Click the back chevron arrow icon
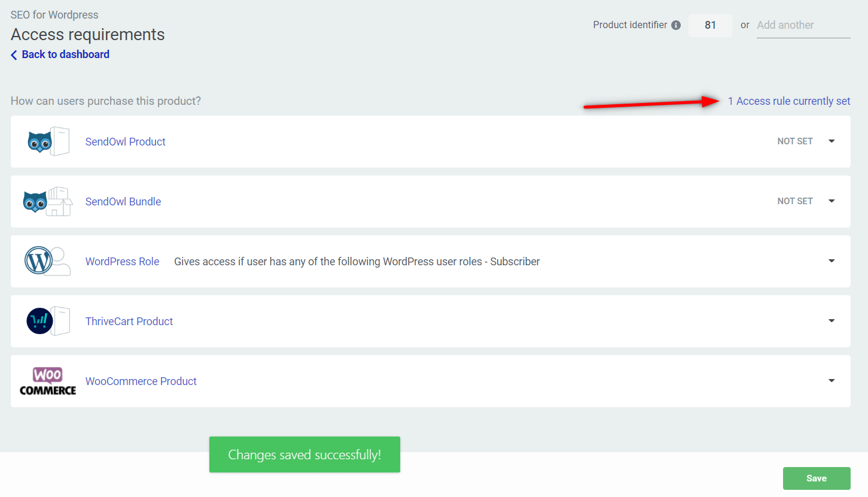 tap(14, 55)
